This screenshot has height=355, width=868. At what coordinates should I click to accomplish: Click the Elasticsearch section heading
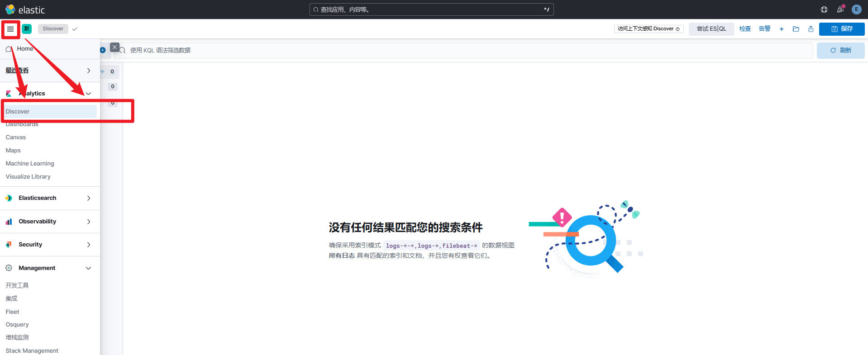coord(38,198)
